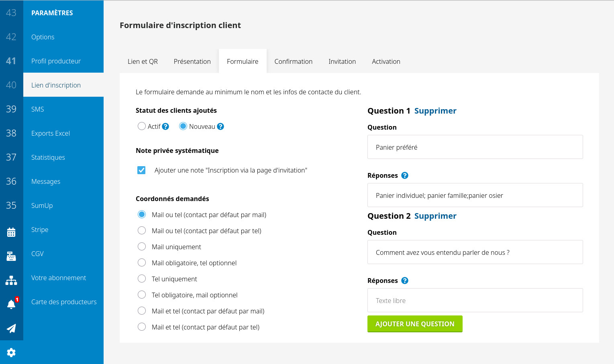Open the calendar icon in sidebar
614x364 pixels.
pos(11,232)
